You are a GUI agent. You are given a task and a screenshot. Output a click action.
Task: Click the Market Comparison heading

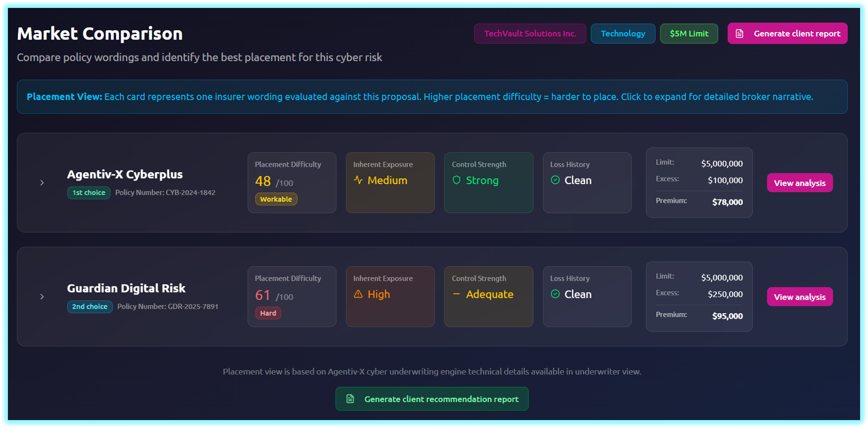[100, 34]
